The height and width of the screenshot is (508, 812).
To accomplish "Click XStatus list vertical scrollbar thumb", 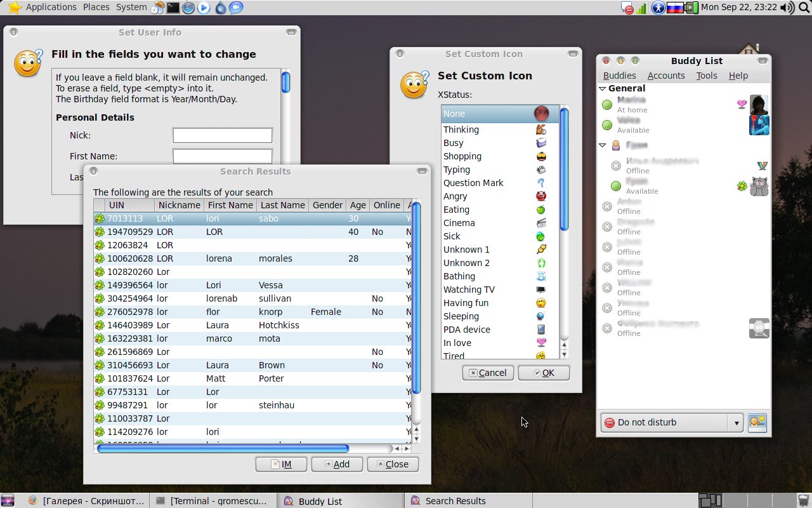I will (564, 170).
